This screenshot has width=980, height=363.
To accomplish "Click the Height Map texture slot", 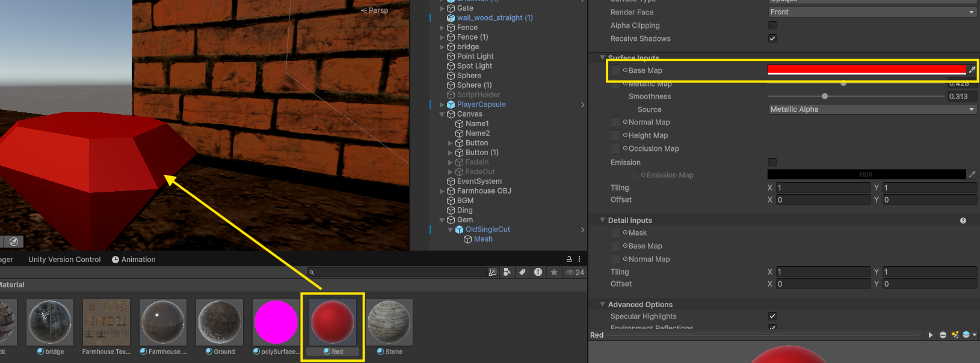I will pos(615,135).
